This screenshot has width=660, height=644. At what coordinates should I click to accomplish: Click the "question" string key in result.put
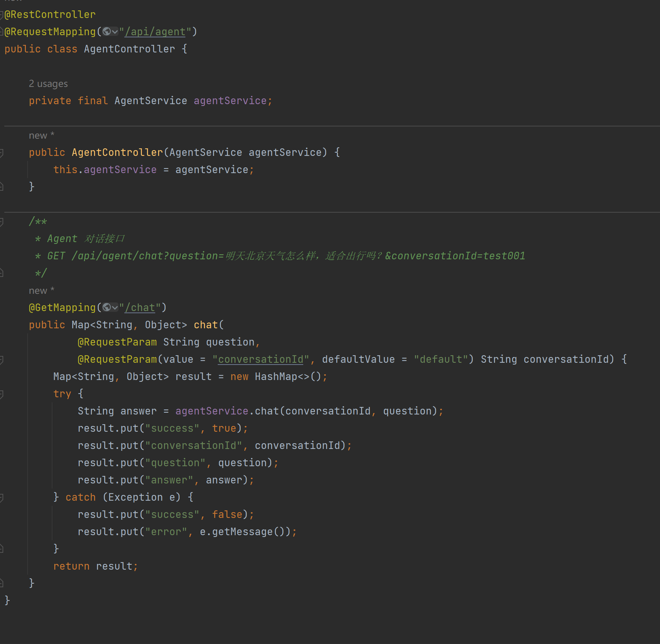[175, 463]
